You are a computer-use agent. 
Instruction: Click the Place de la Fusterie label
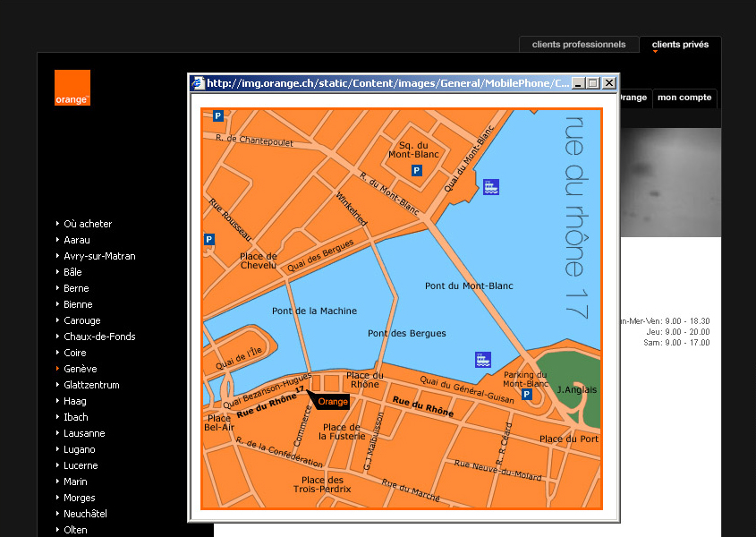point(342,431)
